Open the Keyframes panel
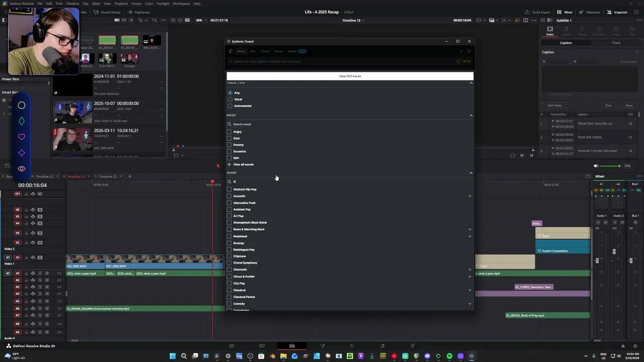The height and width of the screenshot is (362, 644). [139, 12]
